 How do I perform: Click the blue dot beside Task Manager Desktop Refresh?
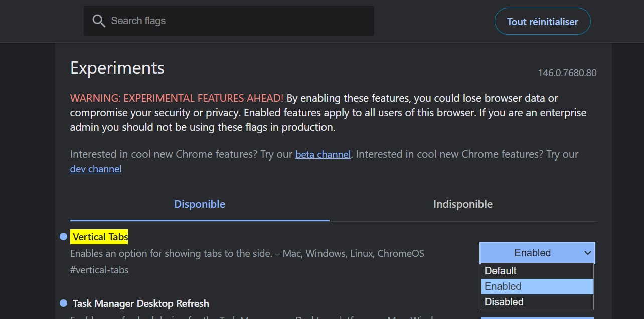coord(63,303)
